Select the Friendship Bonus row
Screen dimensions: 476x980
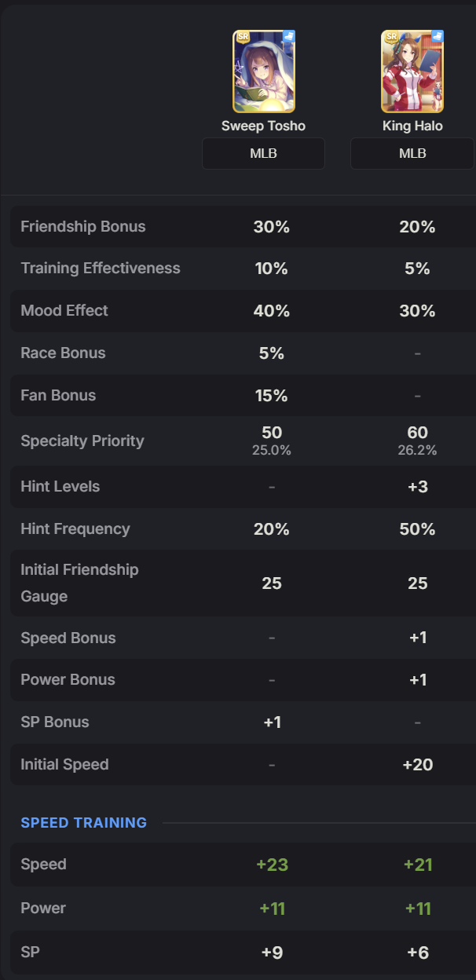point(243,227)
